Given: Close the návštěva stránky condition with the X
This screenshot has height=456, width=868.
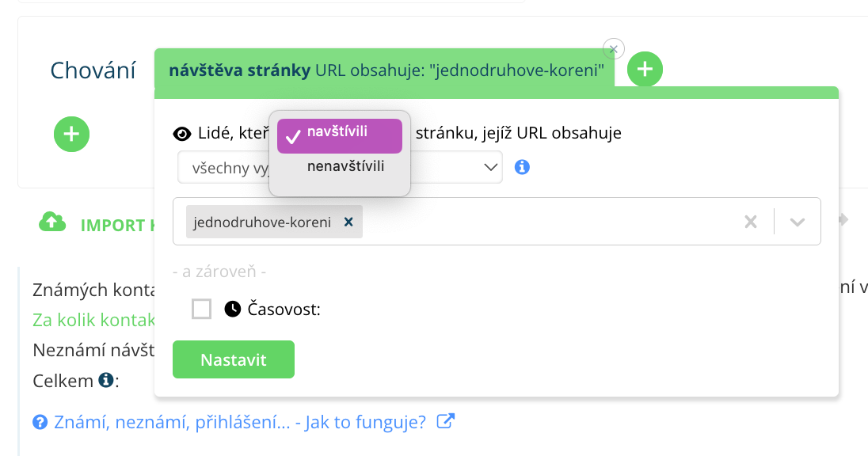Looking at the screenshot, I should 614,48.
